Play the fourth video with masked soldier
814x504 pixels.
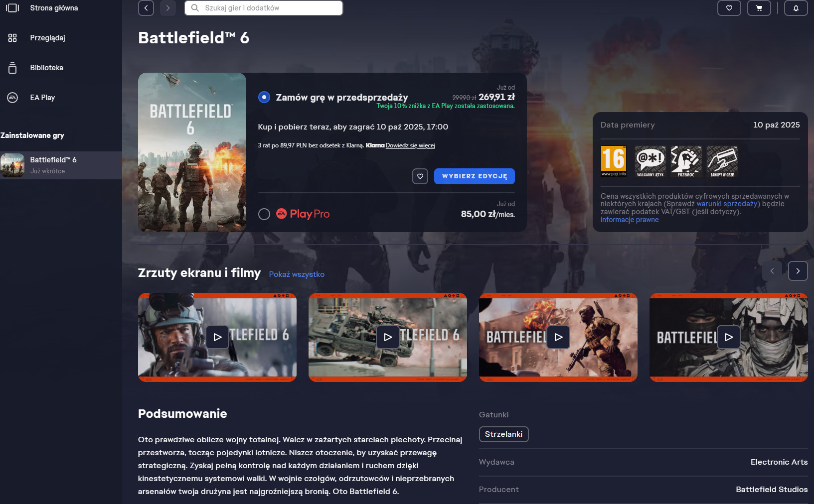pyautogui.click(x=729, y=337)
